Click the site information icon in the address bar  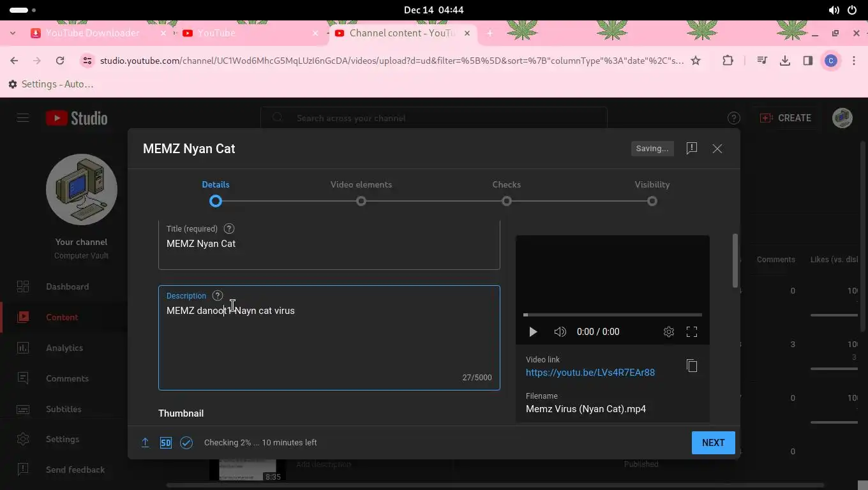(x=87, y=61)
